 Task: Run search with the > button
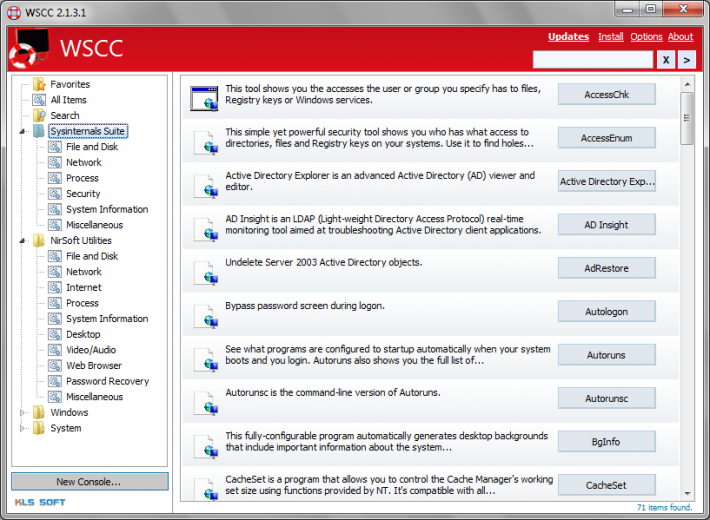click(x=687, y=60)
